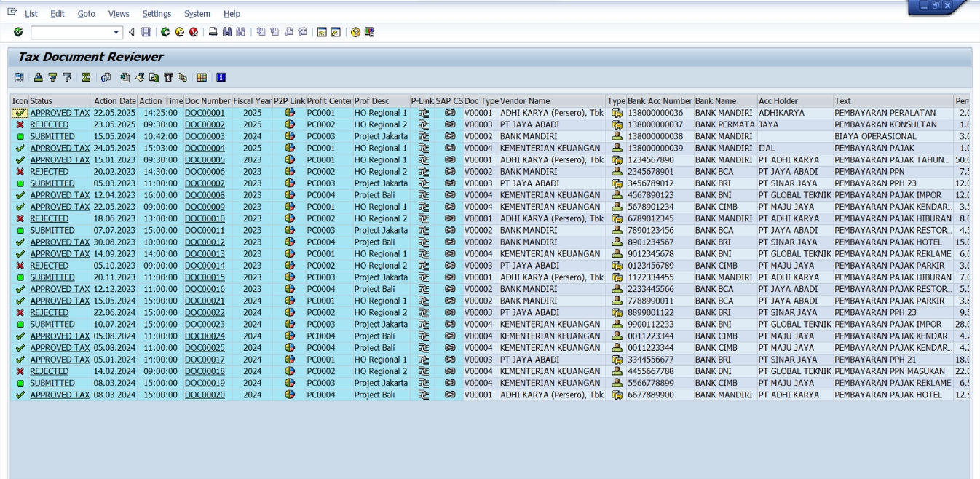Click the ABC Analysis icon
980x479 pixels.
click(x=182, y=77)
